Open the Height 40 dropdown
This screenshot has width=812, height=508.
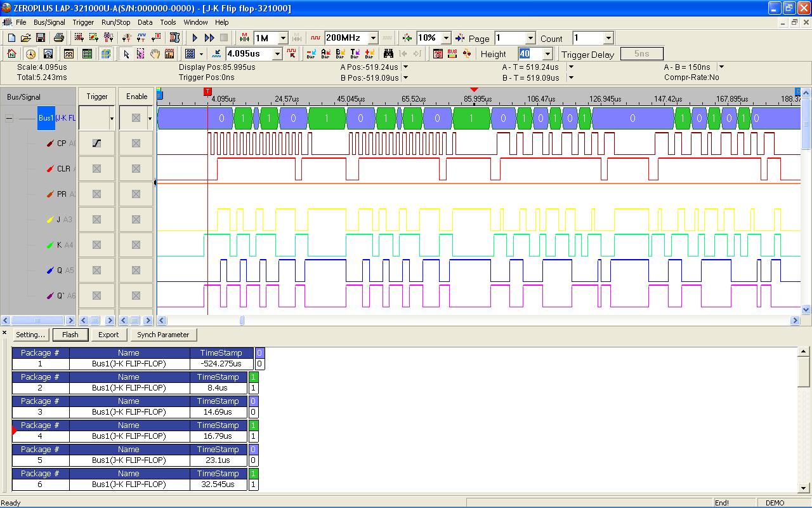tap(547, 54)
